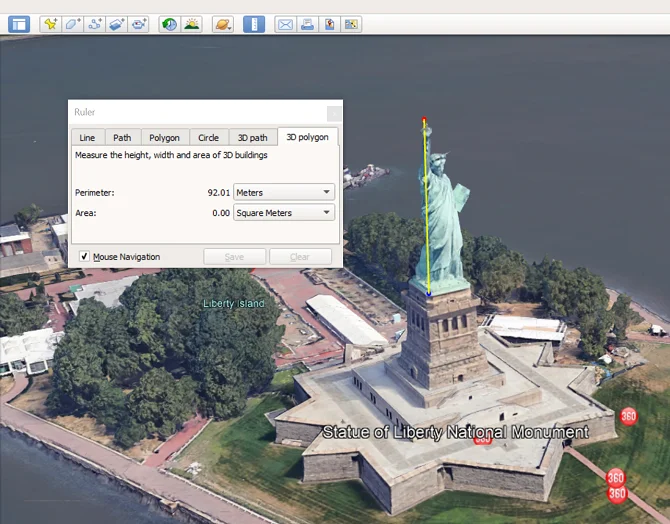Click the Clear button in Ruler
Viewport: 670px width, 524px height.
click(300, 257)
